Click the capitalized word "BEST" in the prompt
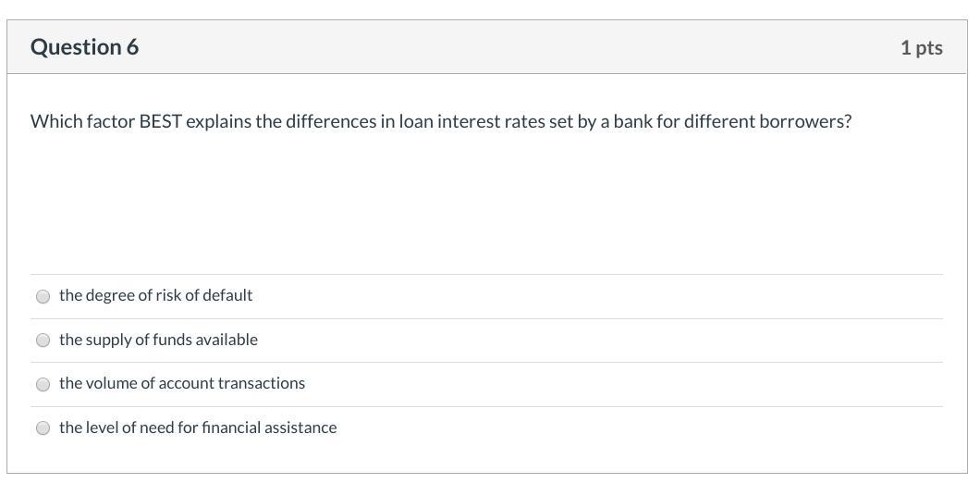The height and width of the screenshot is (483, 980). click(x=160, y=121)
